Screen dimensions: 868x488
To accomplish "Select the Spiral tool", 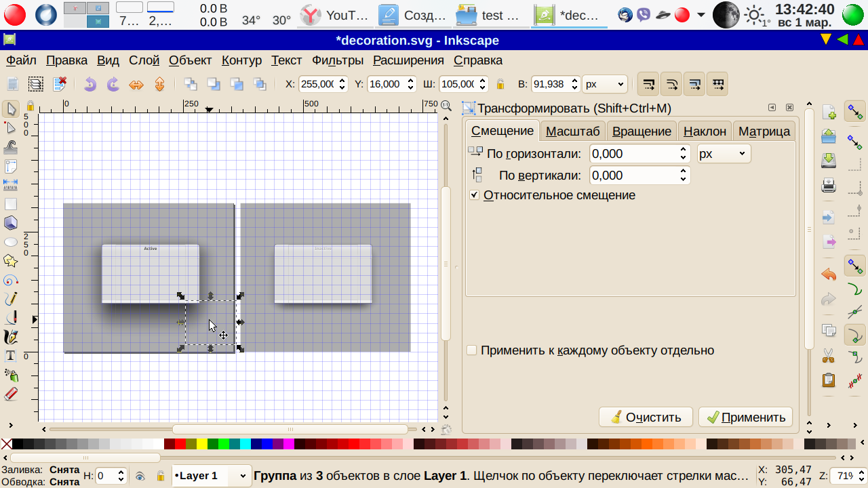I will click(11, 280).
